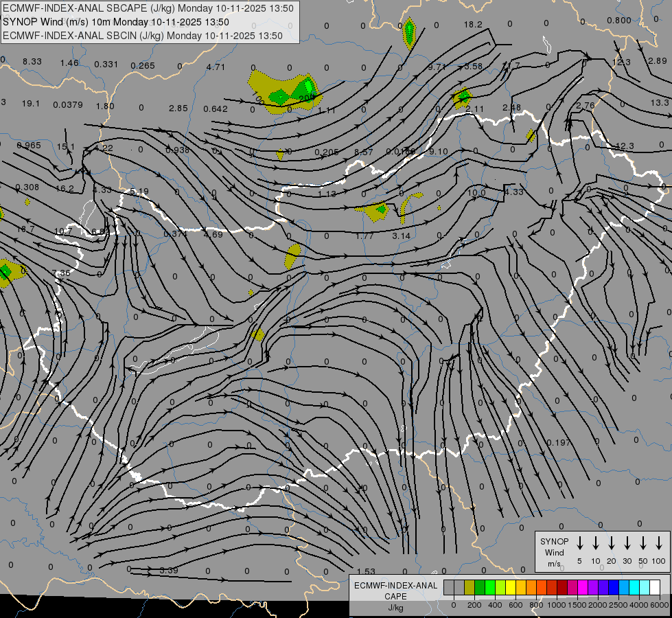Viewport: 672px width, 618px height.
Task: Click the 1000 tick label in CAPE legend
Action: click(557, 605)
